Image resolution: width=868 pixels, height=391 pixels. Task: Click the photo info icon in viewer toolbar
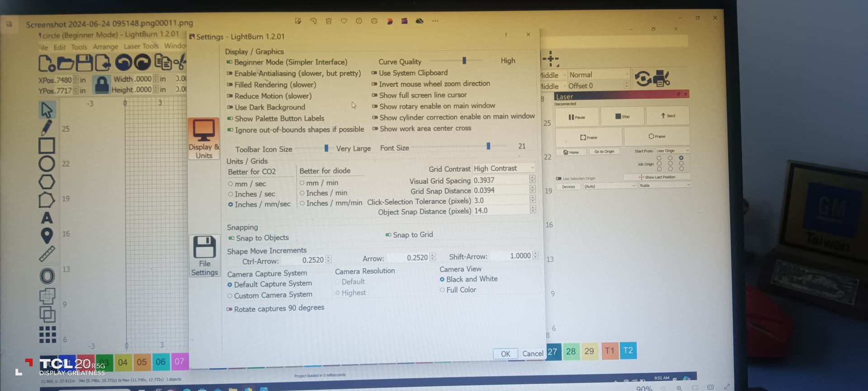(359, 21)
